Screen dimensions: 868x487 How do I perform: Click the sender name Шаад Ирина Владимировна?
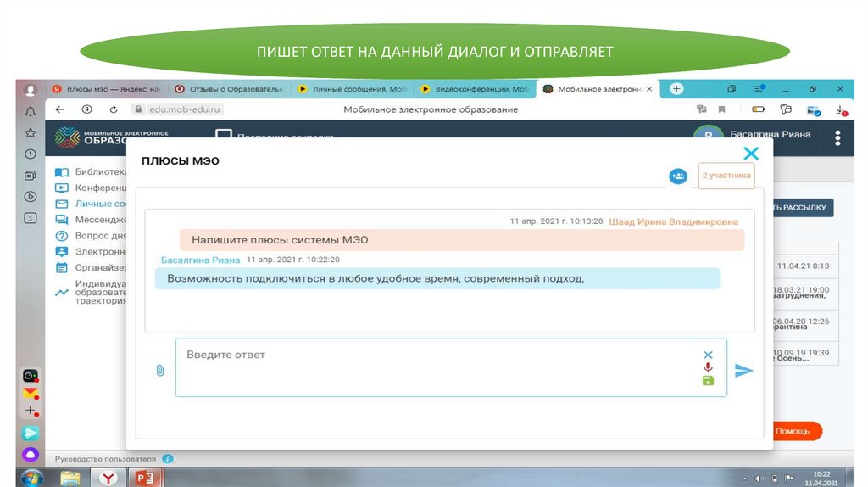[x=674, y=221]
